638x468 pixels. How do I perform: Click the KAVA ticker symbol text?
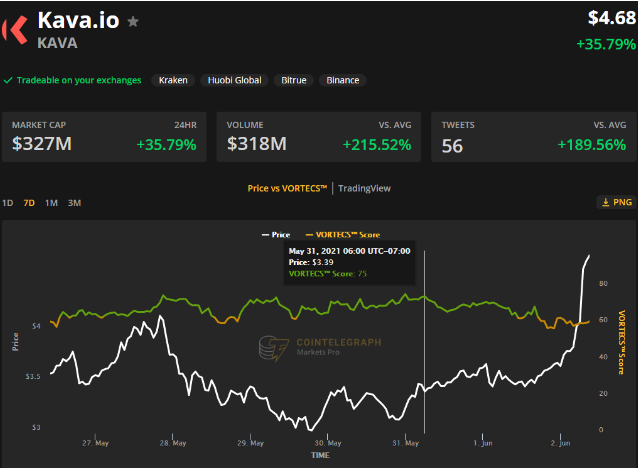(x=57, y=43)
